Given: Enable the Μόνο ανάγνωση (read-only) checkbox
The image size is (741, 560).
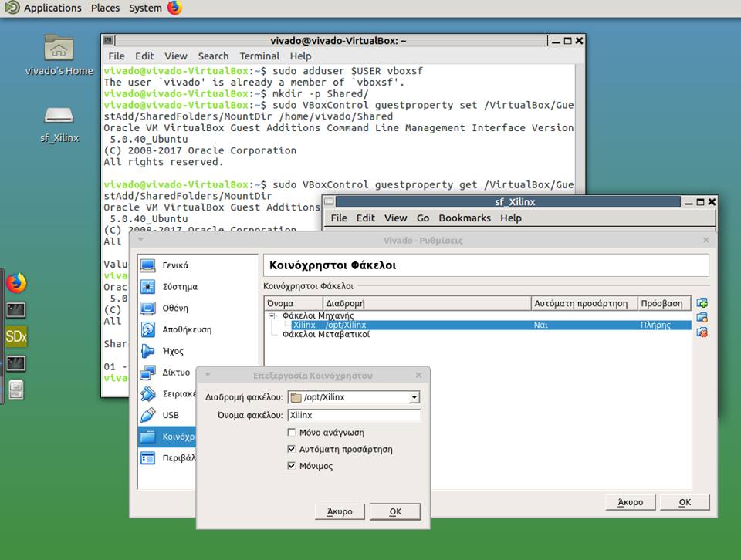Looking at the screenshot, I should [x=293, y=432].
